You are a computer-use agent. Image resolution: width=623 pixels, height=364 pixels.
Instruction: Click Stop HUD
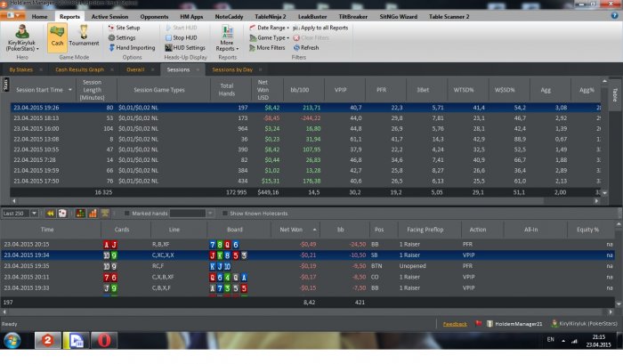tap(182, 37)
